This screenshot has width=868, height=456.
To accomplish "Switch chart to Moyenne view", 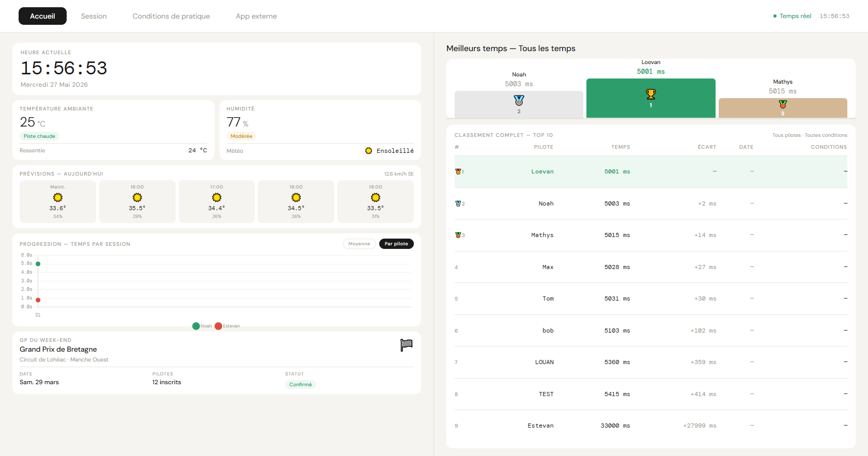I will (359, 244).
